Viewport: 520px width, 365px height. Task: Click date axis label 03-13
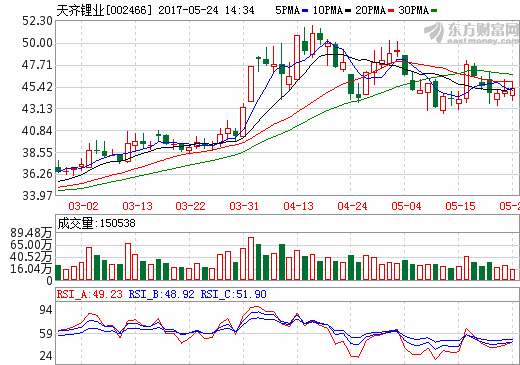[137, 206]
